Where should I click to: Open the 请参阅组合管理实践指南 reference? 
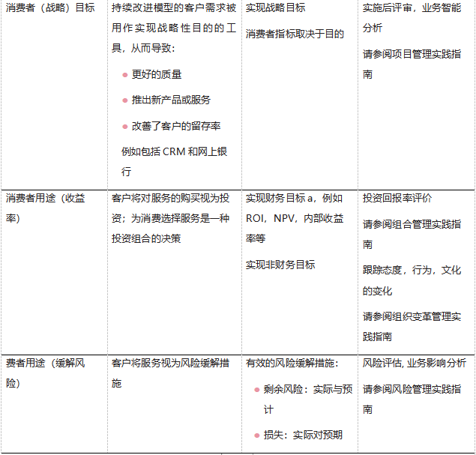click(412, 234)
